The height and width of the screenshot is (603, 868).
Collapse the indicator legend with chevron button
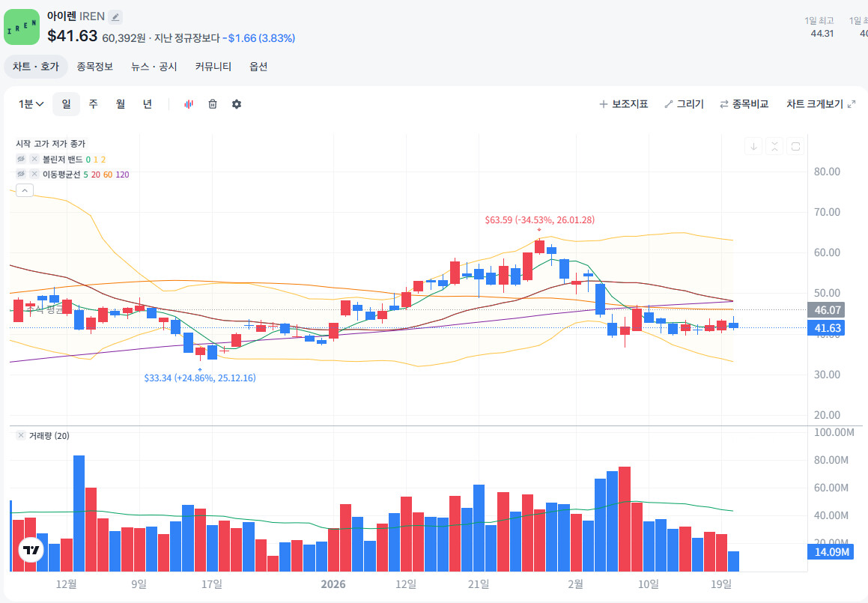25,190
